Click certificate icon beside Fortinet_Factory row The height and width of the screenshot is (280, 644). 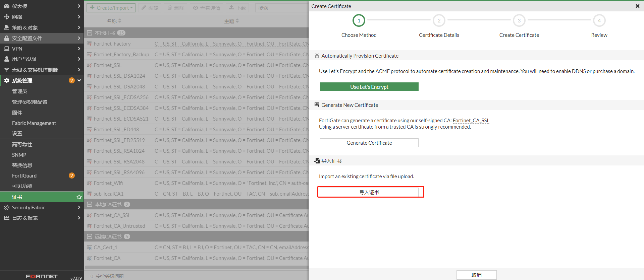point(89,44)
